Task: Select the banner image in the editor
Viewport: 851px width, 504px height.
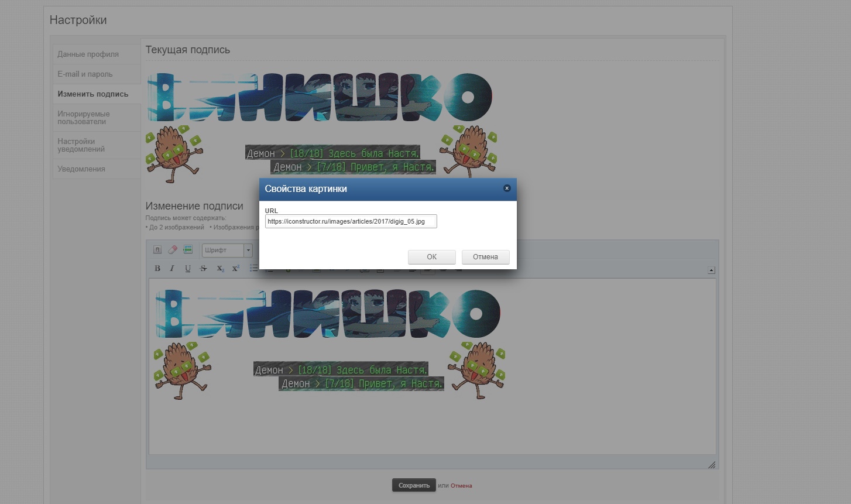Action: tap(328, 314)
